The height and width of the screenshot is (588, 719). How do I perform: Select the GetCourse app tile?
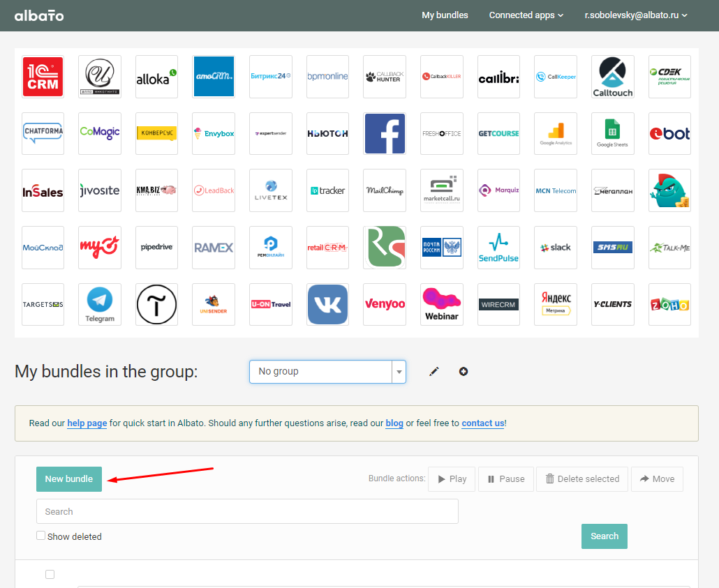499,133
